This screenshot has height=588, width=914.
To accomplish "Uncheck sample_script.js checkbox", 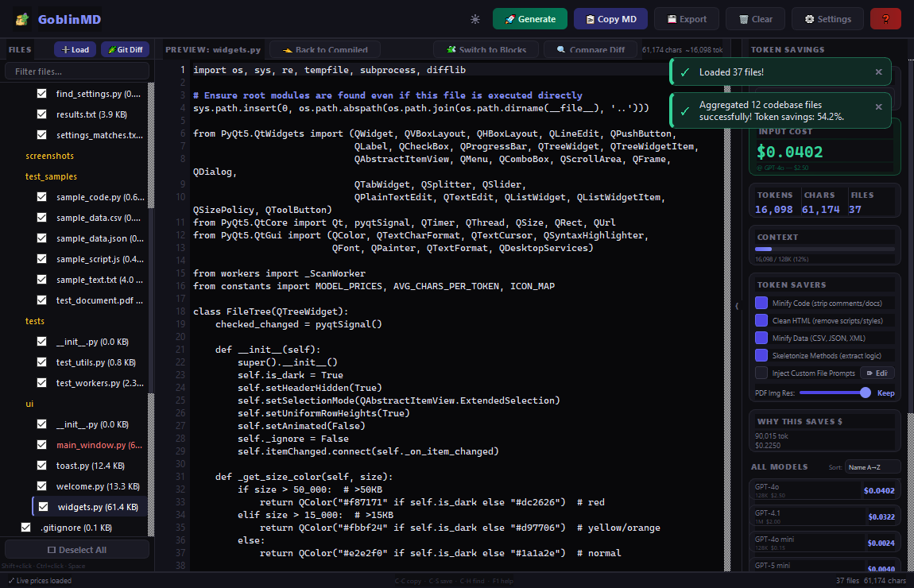I will coord(42,259).
